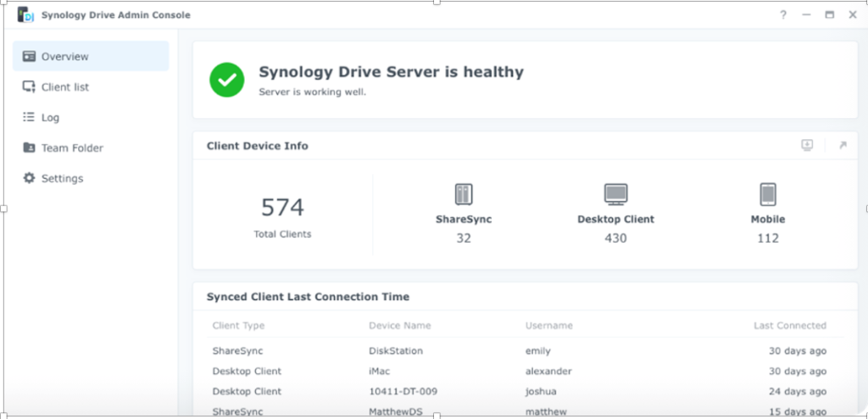Open the Settings section
The image size is (868, 419).
[x=91, y=178]
